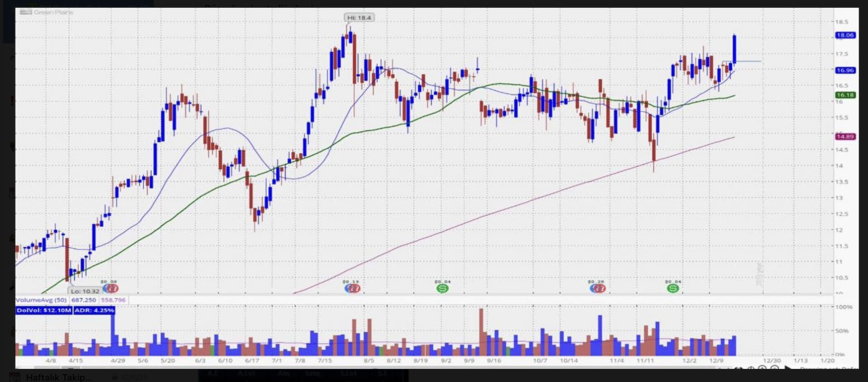Click the Lo: 10.32 price bubble

(x=85, y=291)
